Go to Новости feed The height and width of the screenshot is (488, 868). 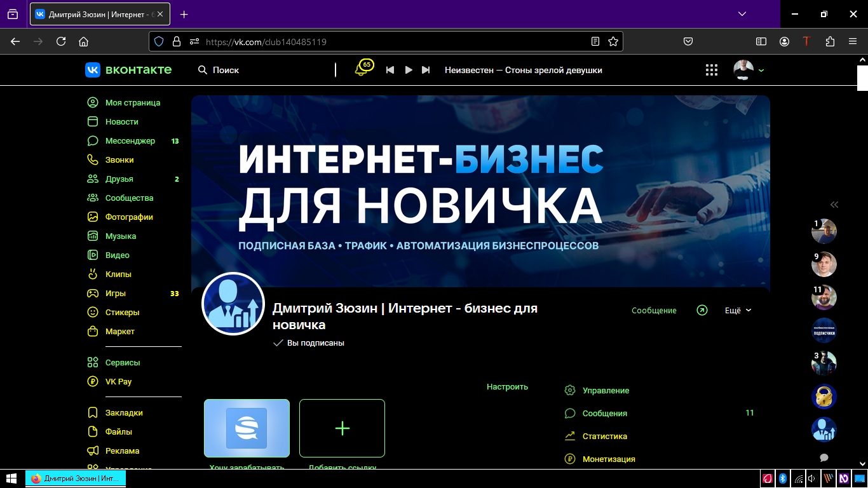(x=121, y=121)
